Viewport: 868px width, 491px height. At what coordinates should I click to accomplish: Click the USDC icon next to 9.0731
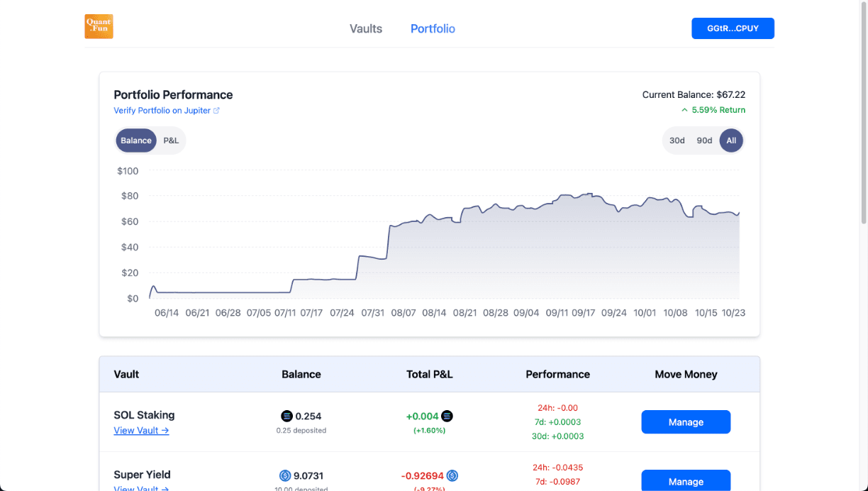coord(285,476)
